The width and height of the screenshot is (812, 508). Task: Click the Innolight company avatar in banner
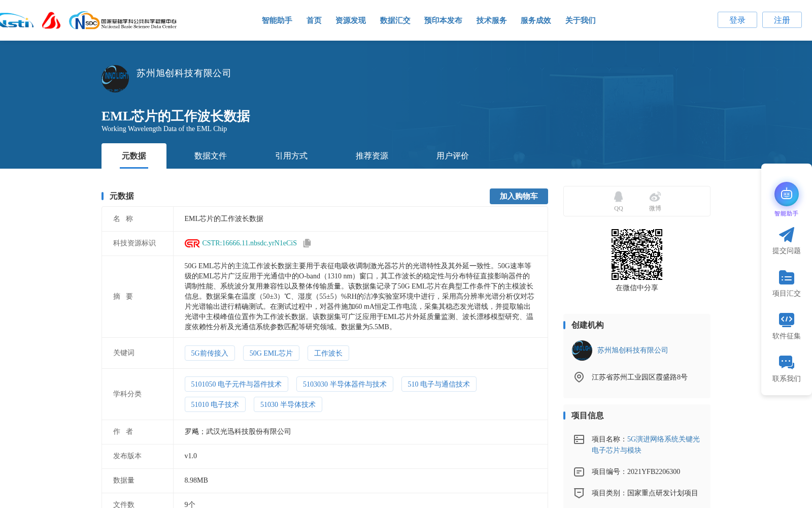[115, 79]
